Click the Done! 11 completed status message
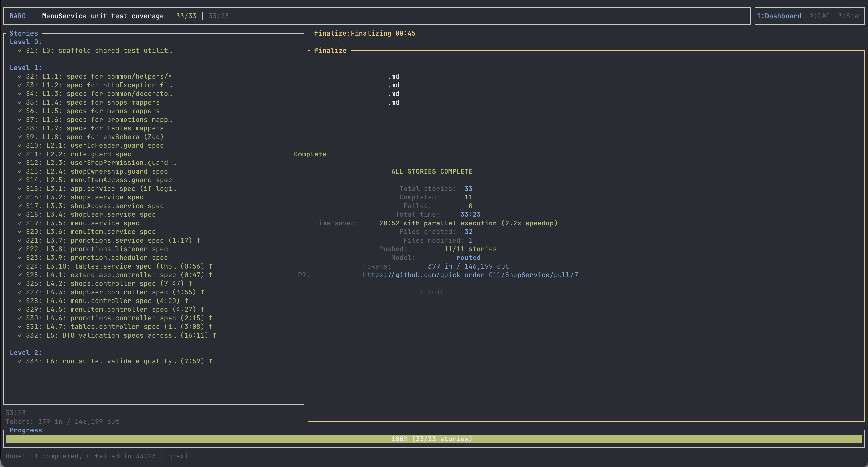The height and width of the screenshot is (467, 868). point(80,456)
